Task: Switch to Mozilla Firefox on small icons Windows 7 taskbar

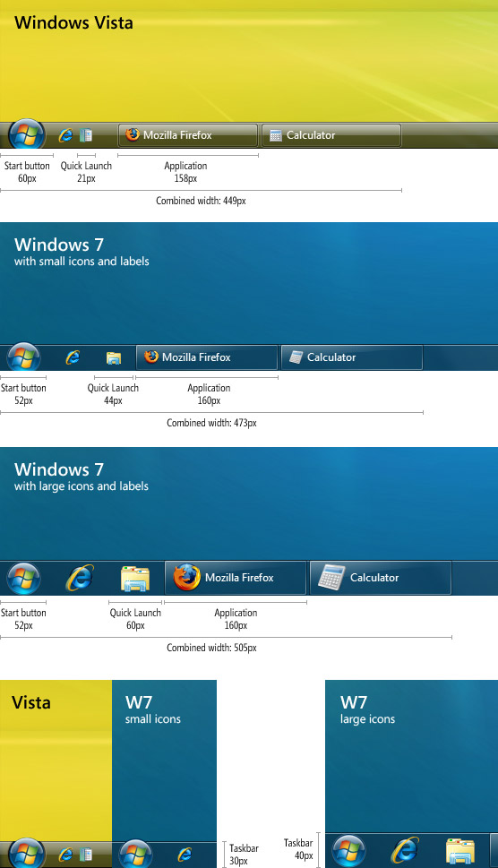Action: coord(207,357)
